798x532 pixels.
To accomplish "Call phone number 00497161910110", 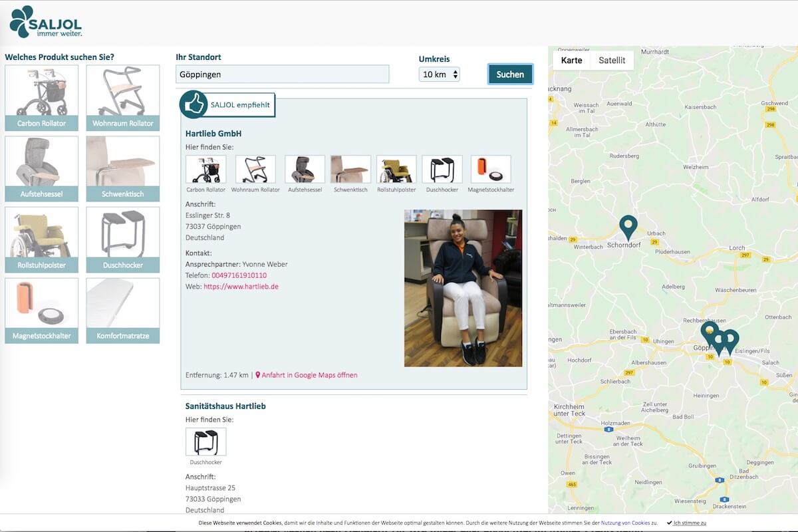I will [x=239, y=275].
